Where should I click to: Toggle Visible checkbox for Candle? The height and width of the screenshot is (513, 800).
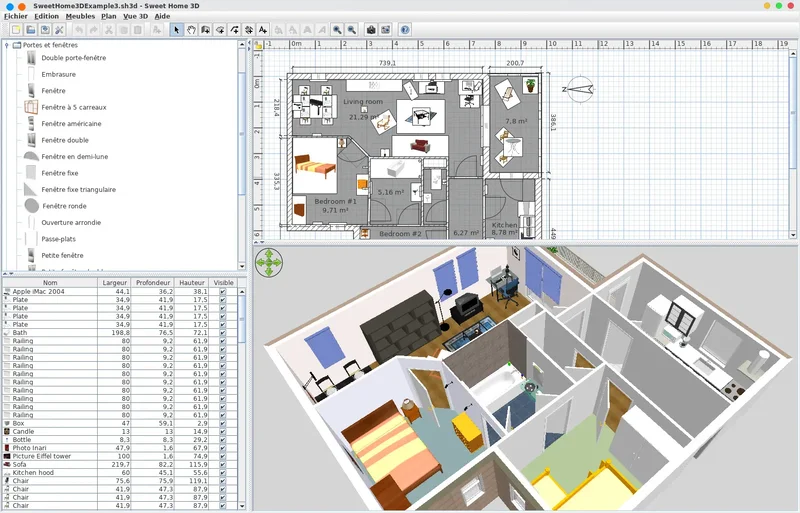[222, 431]
